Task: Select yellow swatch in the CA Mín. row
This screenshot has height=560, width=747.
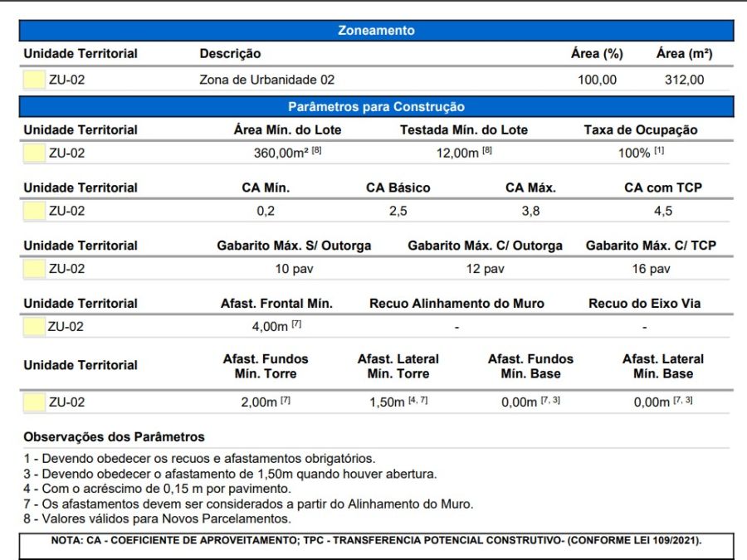Action: [34, 211]
